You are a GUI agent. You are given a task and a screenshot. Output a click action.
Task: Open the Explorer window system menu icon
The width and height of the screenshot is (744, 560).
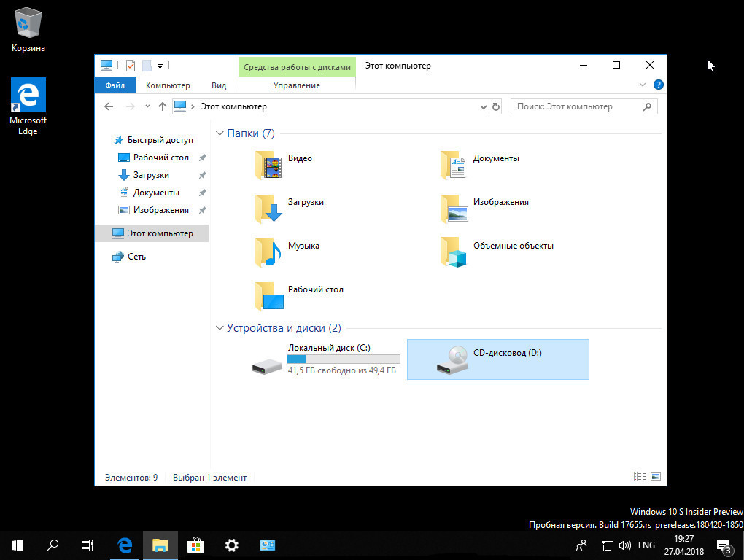pyautogui.click(x=106, y=65)
